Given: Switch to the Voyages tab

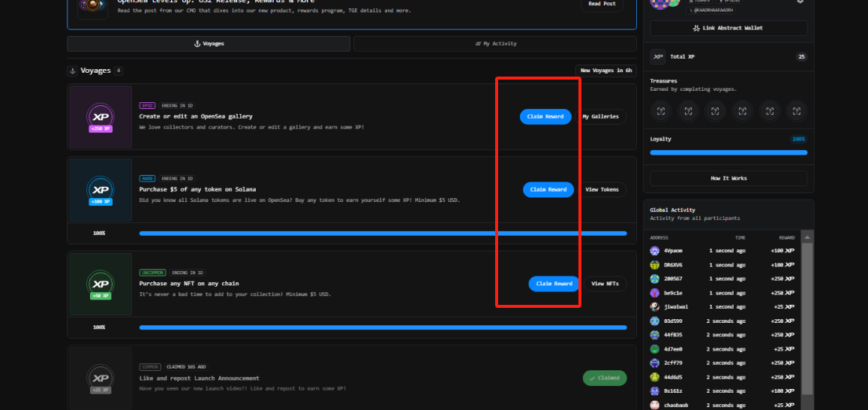Looking at the screenshot, I should [209, 44].
